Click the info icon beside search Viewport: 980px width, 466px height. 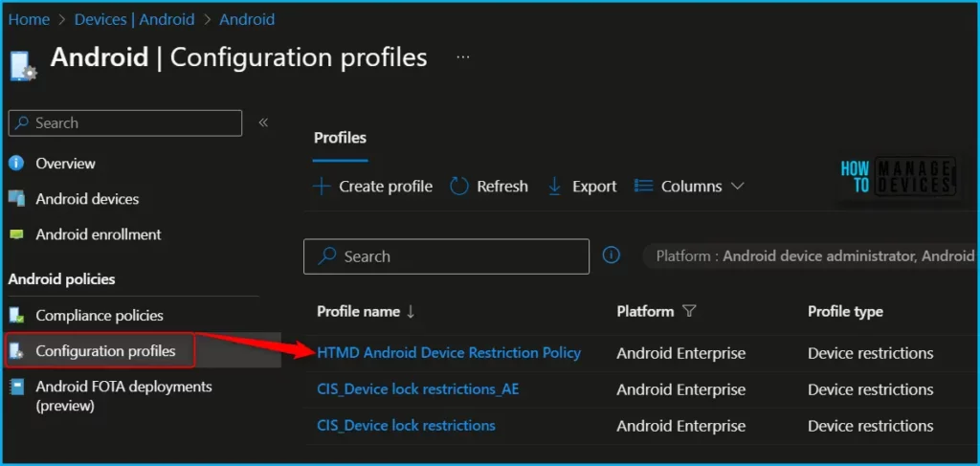[x=611, y=255]
